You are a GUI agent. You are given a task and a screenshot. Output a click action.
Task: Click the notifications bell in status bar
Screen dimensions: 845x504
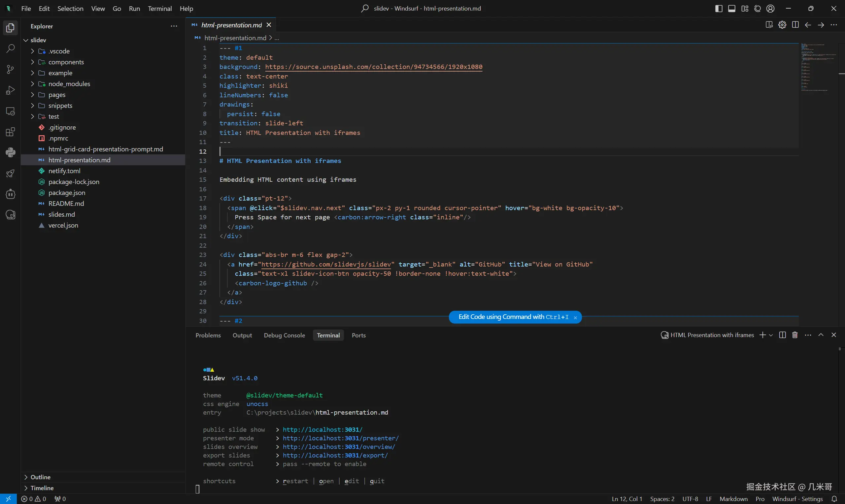click(834, 499)
